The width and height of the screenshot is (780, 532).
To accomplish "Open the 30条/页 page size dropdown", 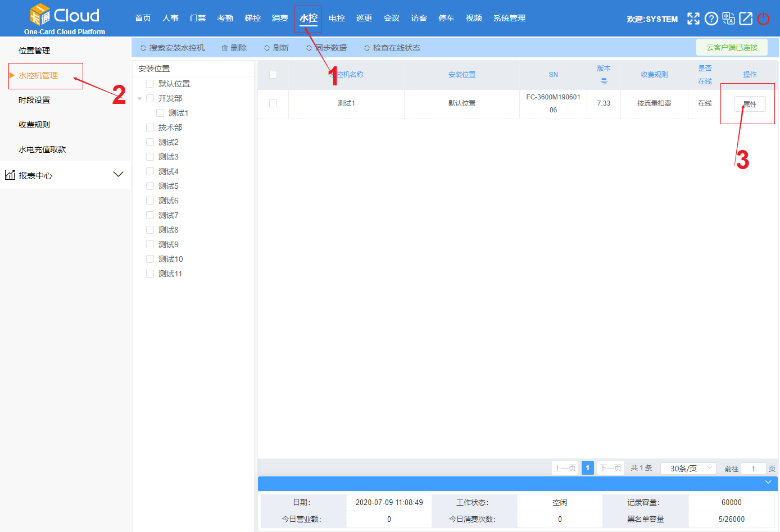I will click(688, 468).
